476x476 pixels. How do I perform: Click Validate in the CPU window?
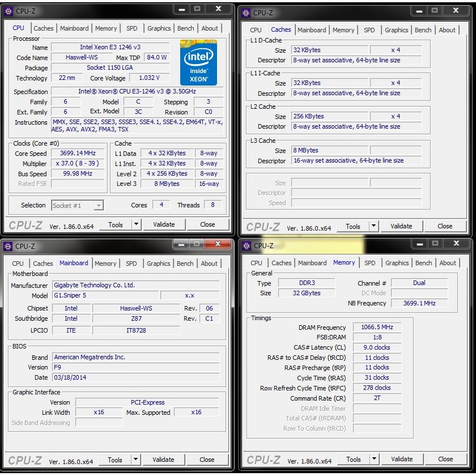[164, 224]
